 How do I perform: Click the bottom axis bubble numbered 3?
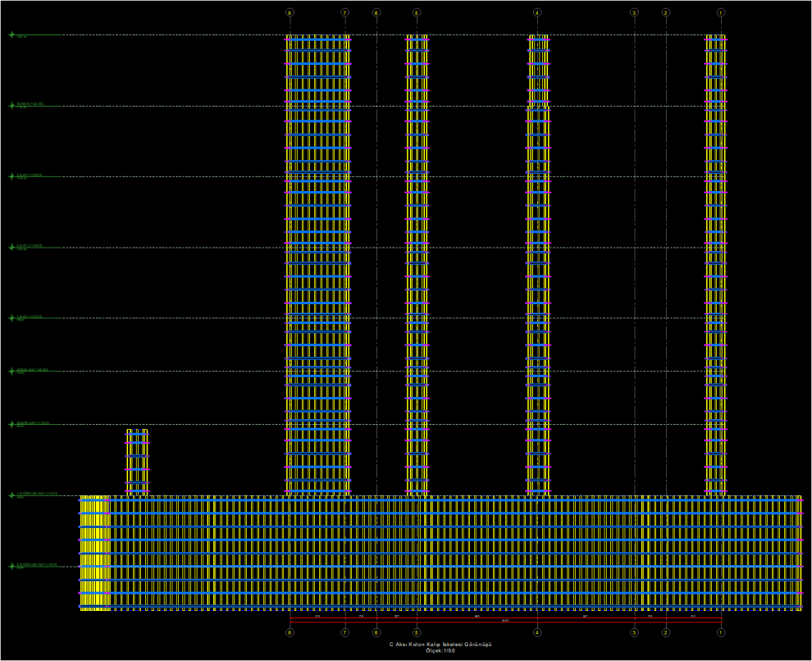point(634,632)
